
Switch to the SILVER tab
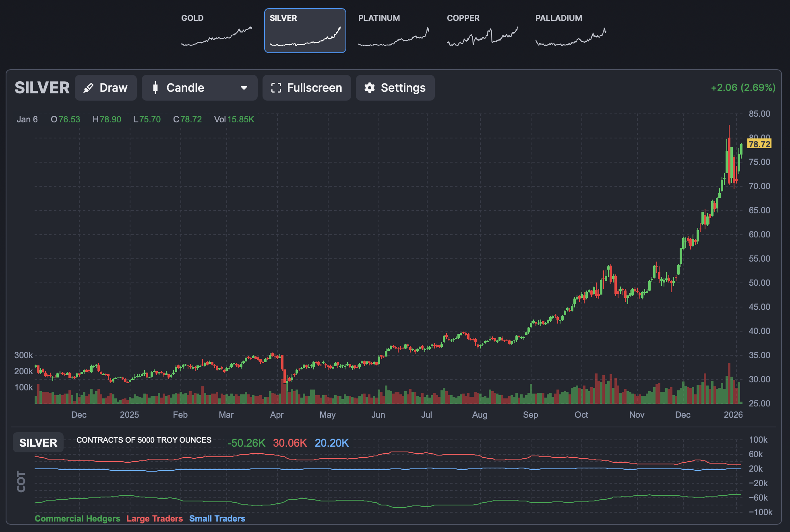[283, 18]
